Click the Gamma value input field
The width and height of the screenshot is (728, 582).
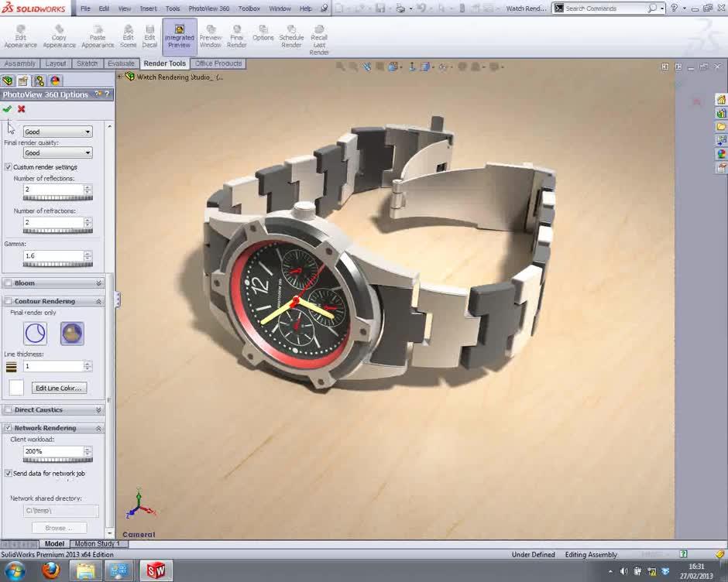pos(53,255)
